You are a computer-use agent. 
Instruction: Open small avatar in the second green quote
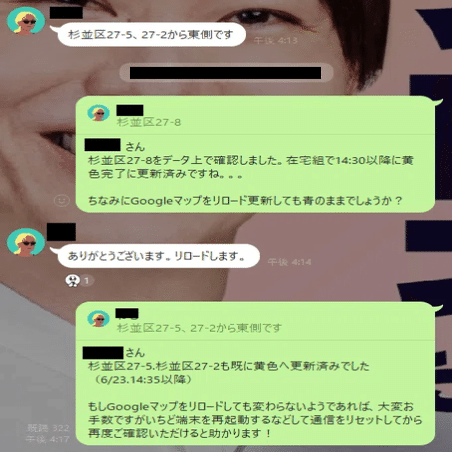[x=98, y=318]
